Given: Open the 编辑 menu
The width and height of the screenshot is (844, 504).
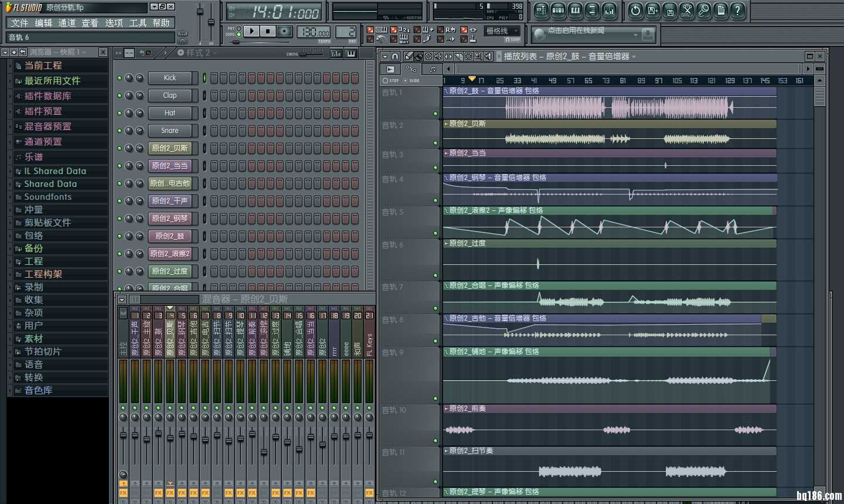Looking at the screenshot, I should click(x=43, y=23).
